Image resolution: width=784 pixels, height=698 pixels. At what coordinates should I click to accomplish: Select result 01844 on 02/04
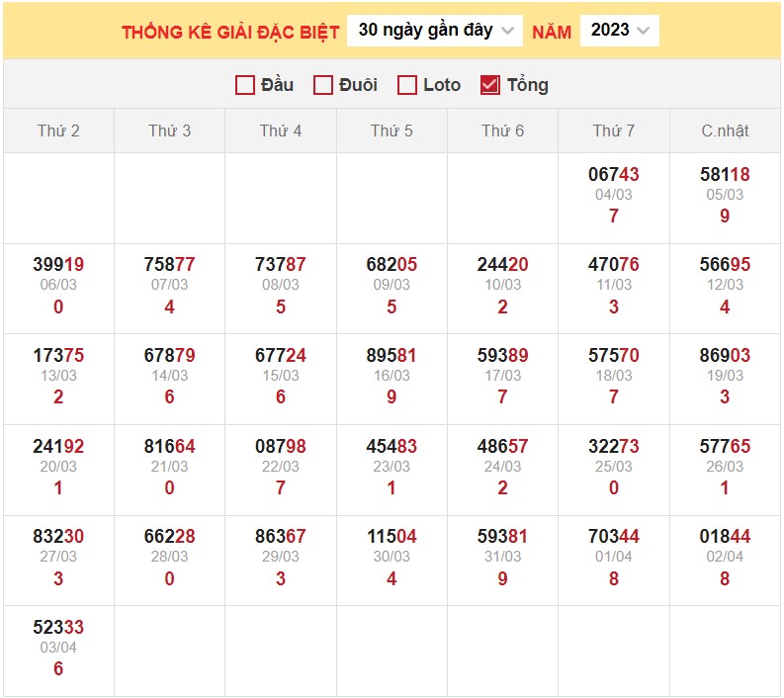point(725,537)
